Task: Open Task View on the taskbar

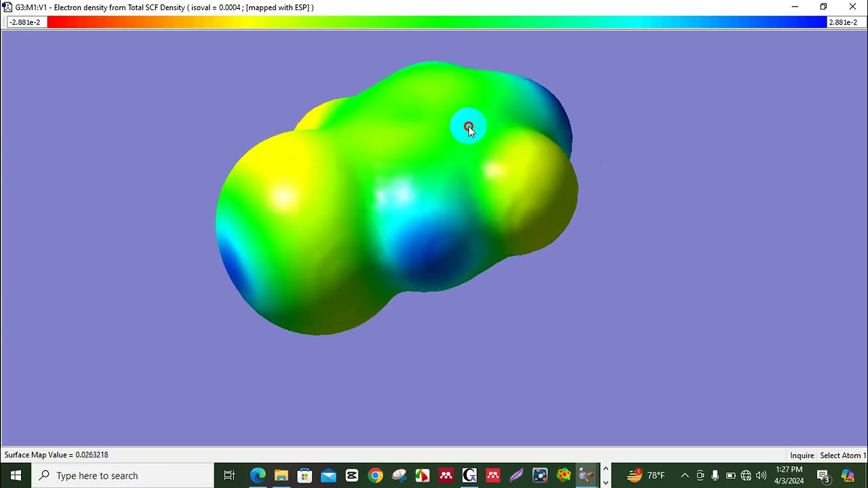Action: (x=229, y=476)
